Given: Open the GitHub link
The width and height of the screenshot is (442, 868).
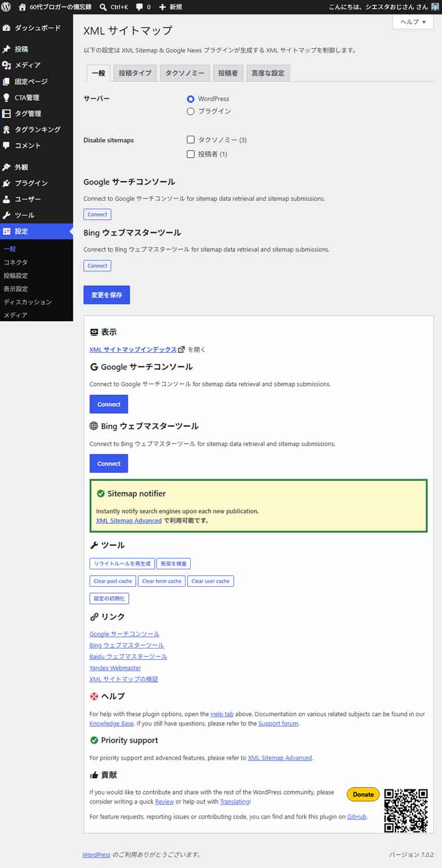Looking at the screenshot, I should click(x=357, y=817).
